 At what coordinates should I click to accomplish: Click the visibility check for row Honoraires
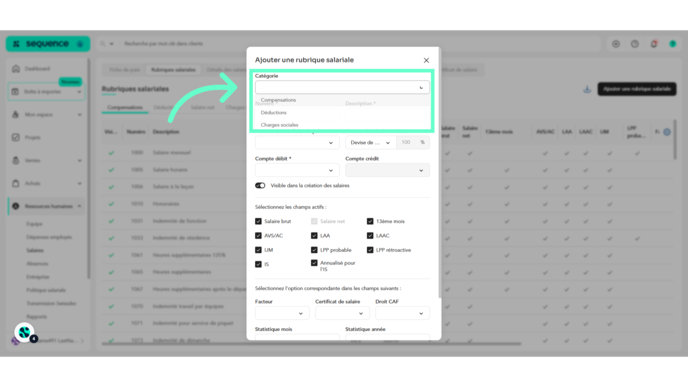point(111,204)
